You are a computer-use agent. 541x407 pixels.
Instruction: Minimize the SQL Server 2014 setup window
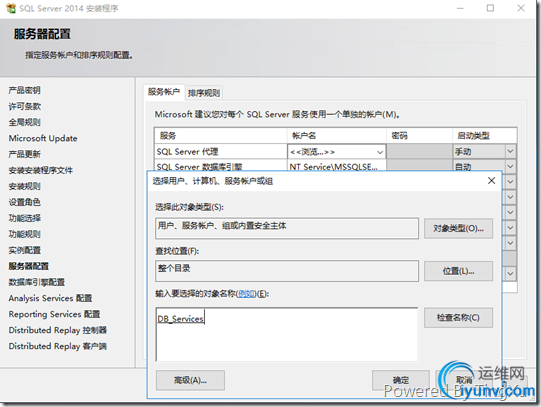(x=460, y=8)
